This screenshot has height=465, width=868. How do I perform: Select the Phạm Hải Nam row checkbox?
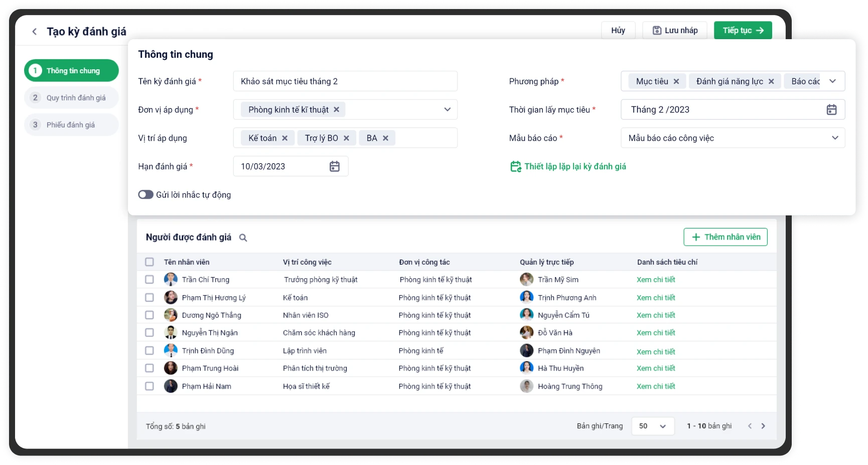coord(150,386)
